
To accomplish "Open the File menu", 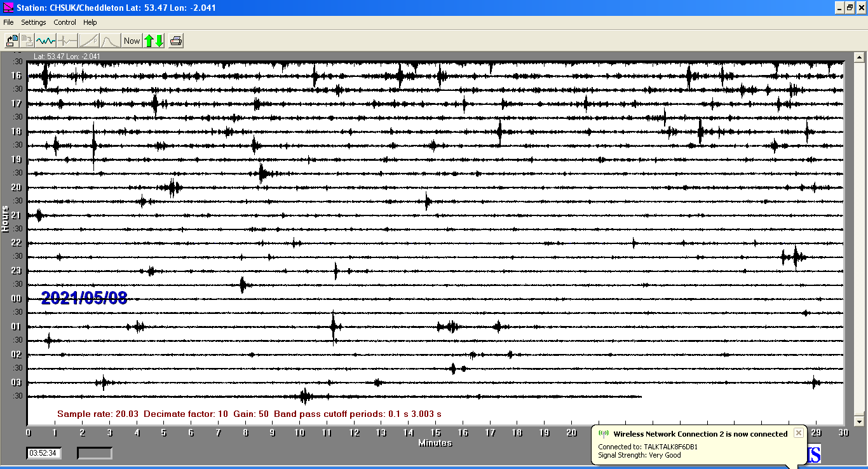I will pyautogui.click(x=8, y=22).
